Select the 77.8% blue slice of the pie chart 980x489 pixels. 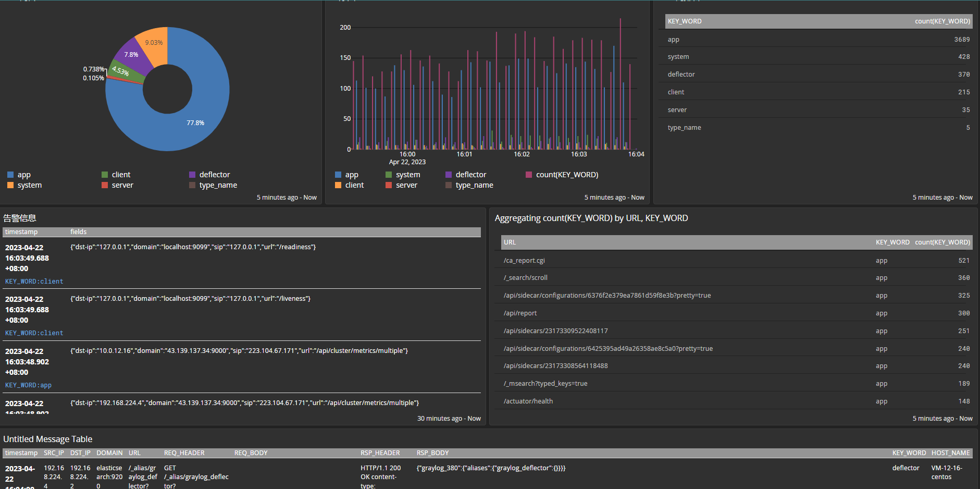click(x=195, y=123)
